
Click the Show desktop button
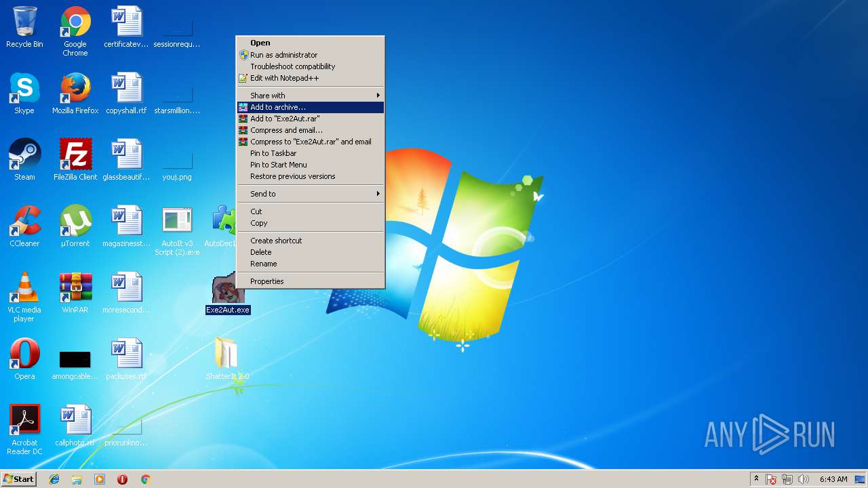tap(861, 479)
